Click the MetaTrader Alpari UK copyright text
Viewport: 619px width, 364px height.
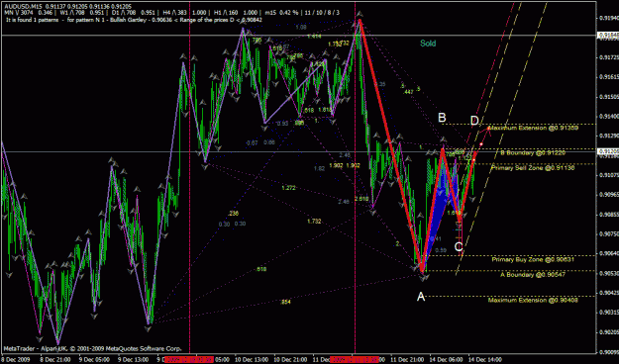coord(93,349)
